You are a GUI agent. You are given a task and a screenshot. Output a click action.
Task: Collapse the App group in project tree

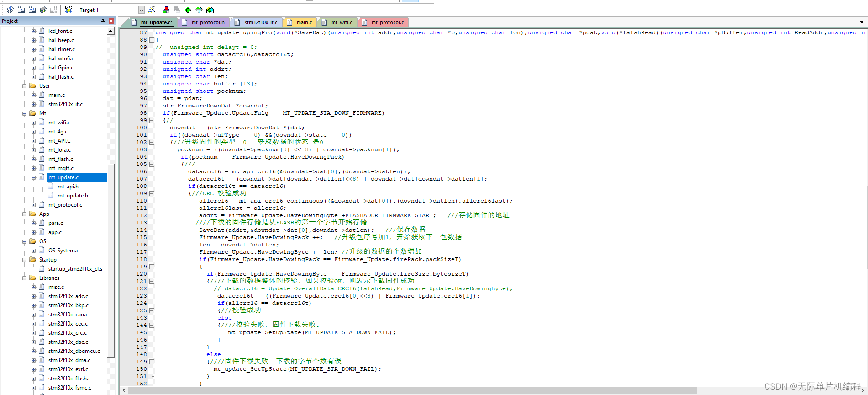click(25, 214)
